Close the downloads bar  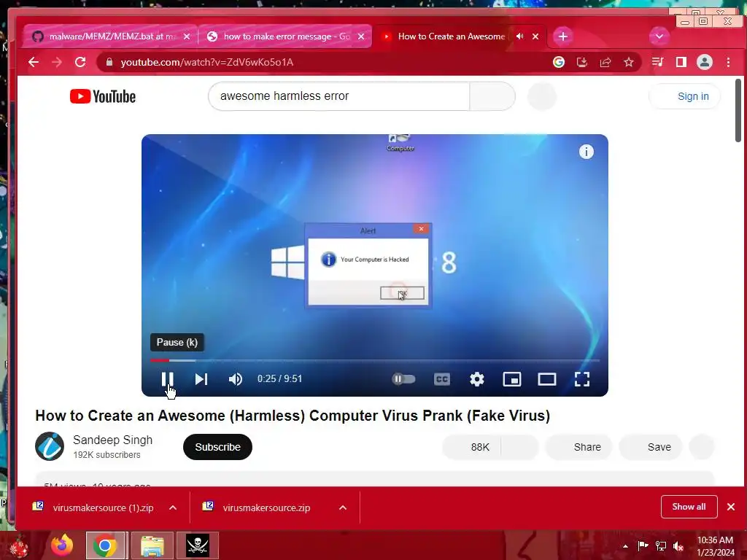[x=731, y=507]
